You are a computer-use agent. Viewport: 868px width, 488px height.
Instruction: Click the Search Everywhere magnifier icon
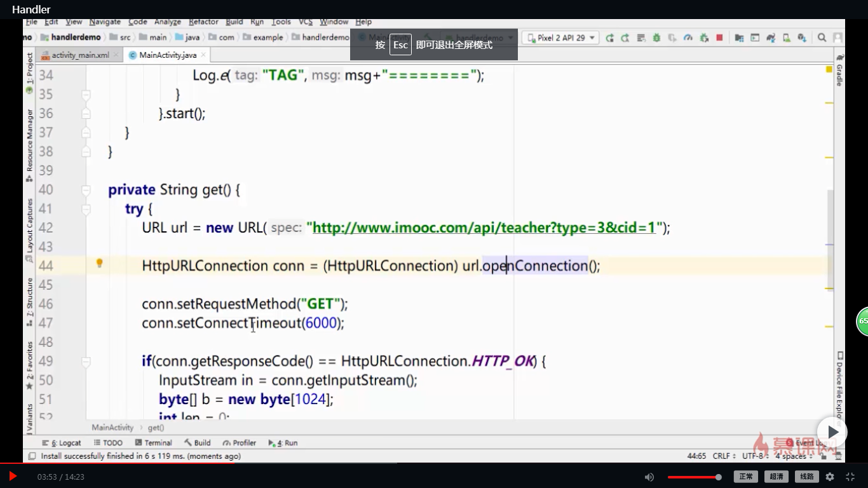[x=822, y=38]
